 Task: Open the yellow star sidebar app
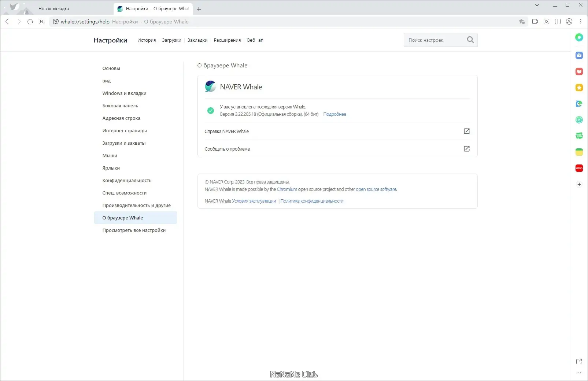pos(579,88)
